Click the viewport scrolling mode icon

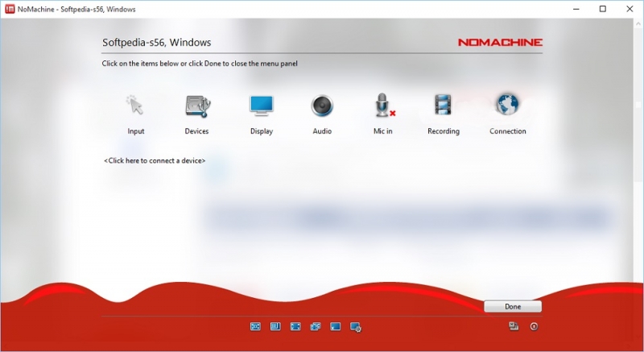tap(275, 326)
